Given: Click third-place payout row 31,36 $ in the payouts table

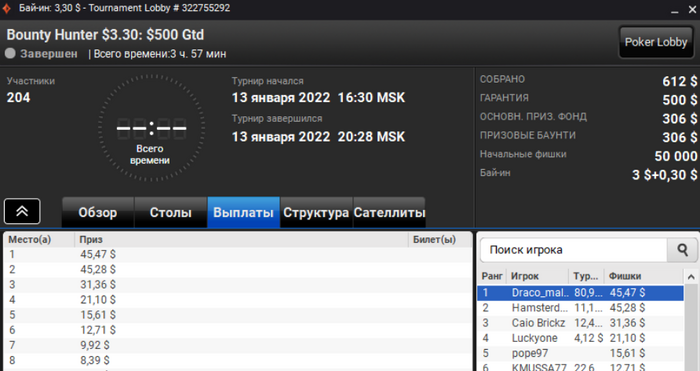Looking at the screenshot, I should pos(238,285).
